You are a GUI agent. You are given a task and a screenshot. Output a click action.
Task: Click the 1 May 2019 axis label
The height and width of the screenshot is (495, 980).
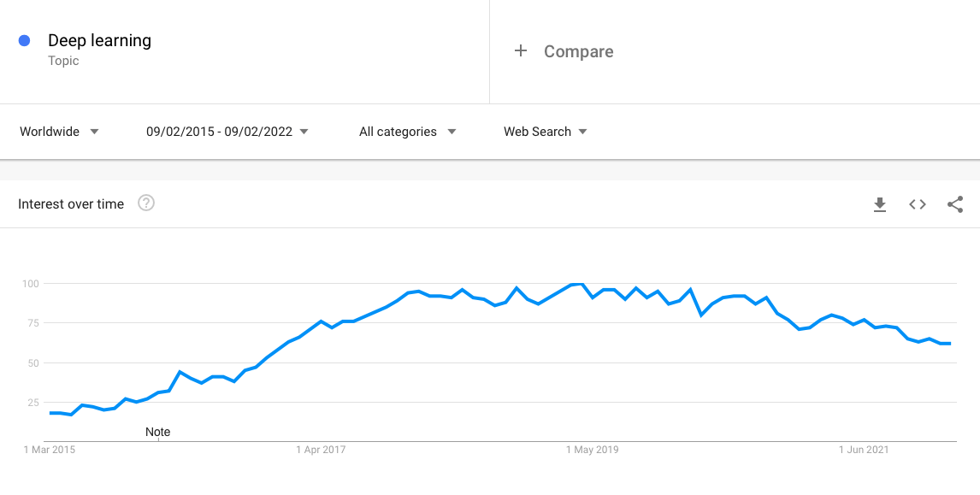591,450
